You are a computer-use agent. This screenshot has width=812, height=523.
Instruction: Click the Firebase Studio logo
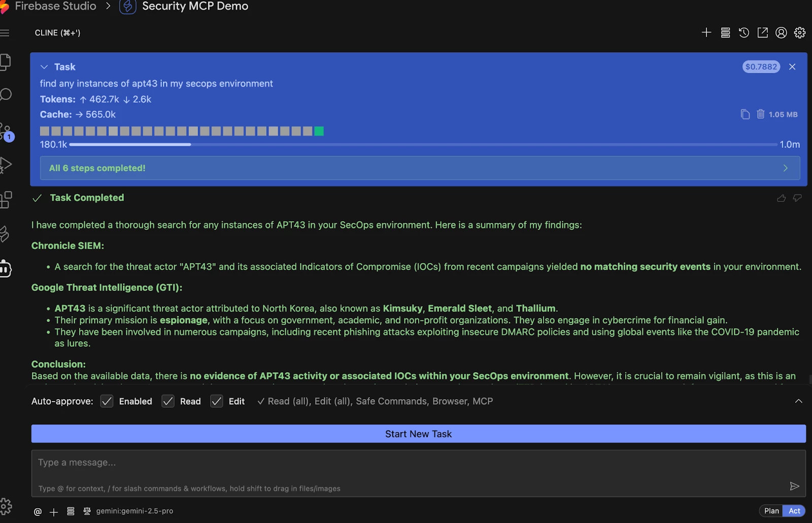coord(4,7)
